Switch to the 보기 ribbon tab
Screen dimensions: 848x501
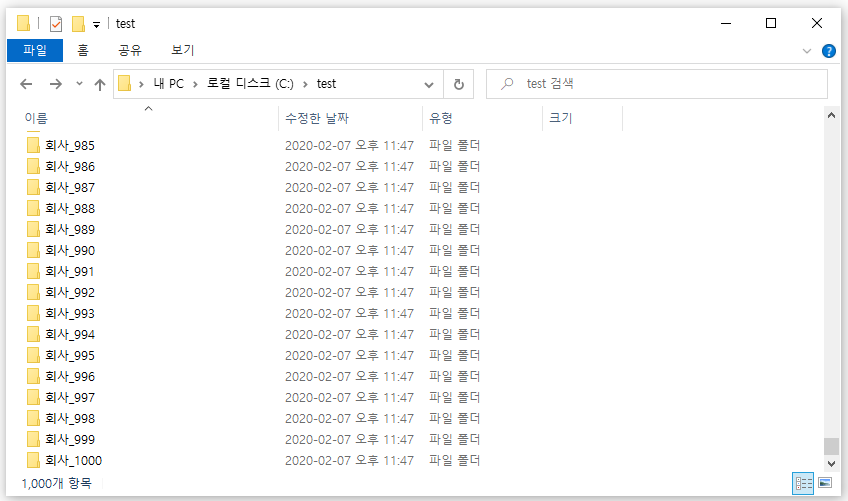pos(183,50)
